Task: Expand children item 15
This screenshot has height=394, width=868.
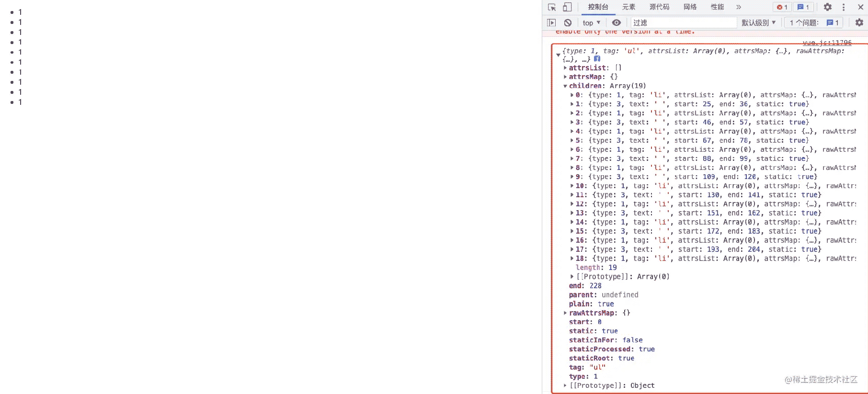Action: (x=572, y=232)
